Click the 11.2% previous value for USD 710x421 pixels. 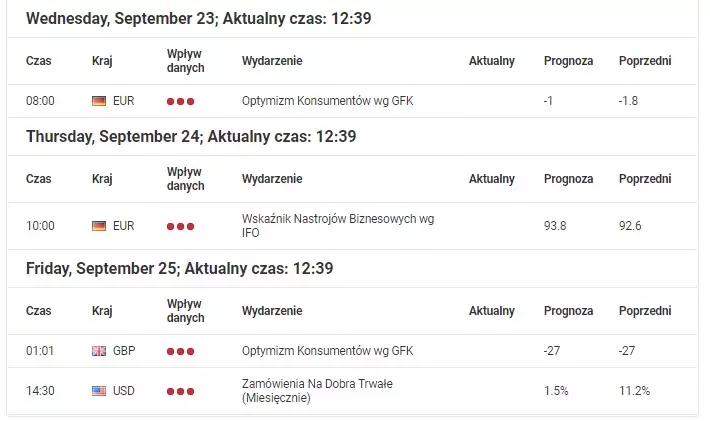[634, 391]
